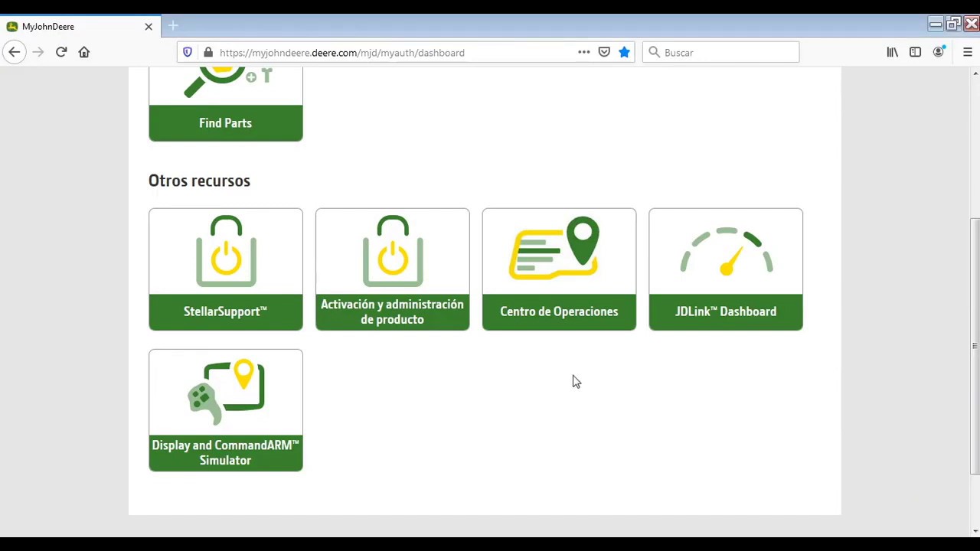Image resolution: width=980 pixels, height=551 pixels.
Task: Save page to Pocket
Action: [x=604, y=52]
